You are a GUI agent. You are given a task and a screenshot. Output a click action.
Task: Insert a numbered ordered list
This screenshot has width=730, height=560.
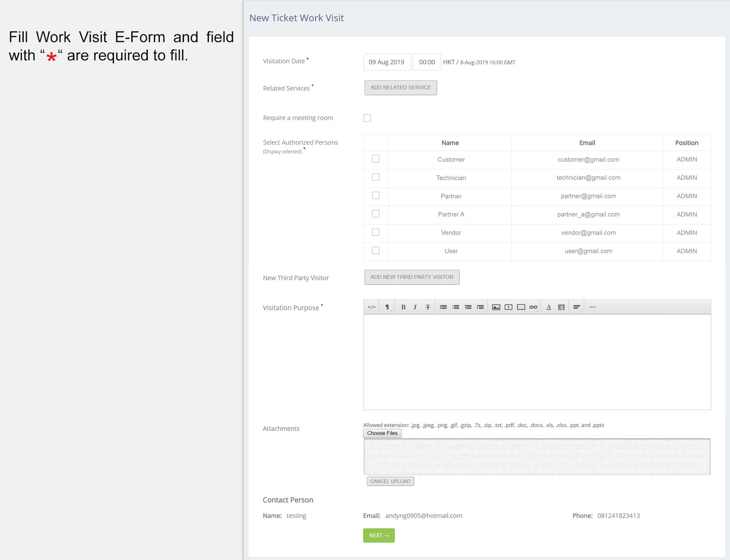[x=455, y=307]
